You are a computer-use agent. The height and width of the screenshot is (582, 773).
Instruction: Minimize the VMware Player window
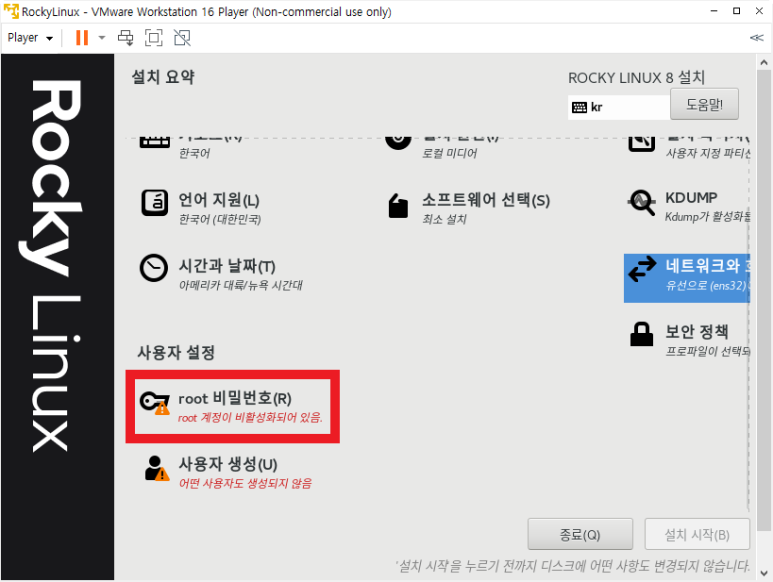pos(714,11)
